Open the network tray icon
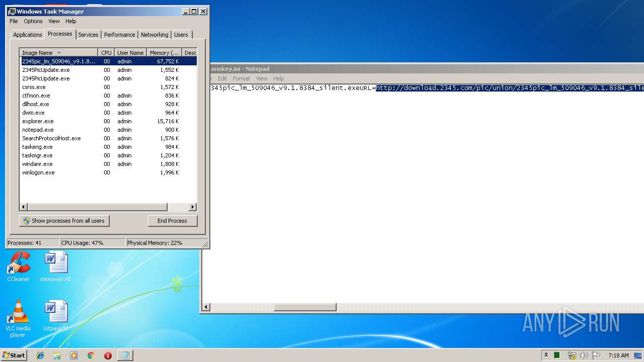The height and width of the screenshot is (362, 644). pos(572,355)
